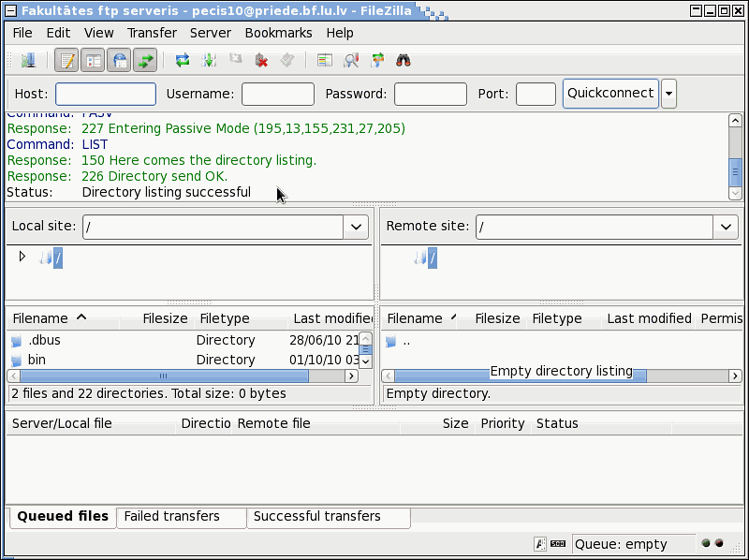Sort remote list by Filetype
This screenshot has height=560, width=749.
tap(564, 318)
